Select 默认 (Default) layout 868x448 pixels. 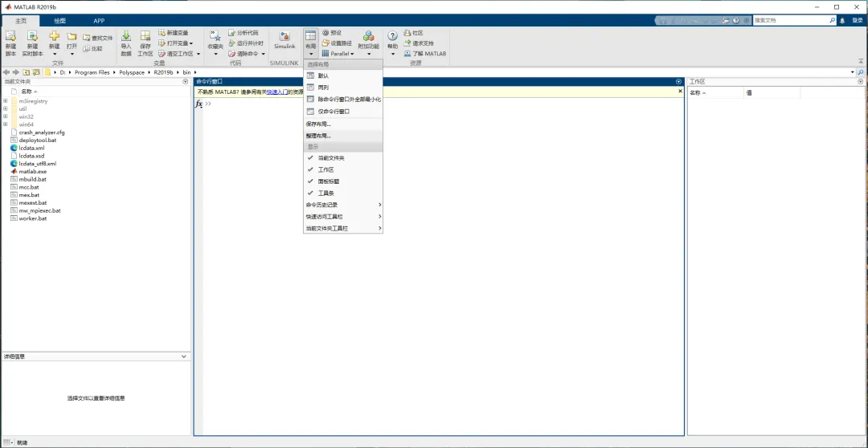click(342, 75)
